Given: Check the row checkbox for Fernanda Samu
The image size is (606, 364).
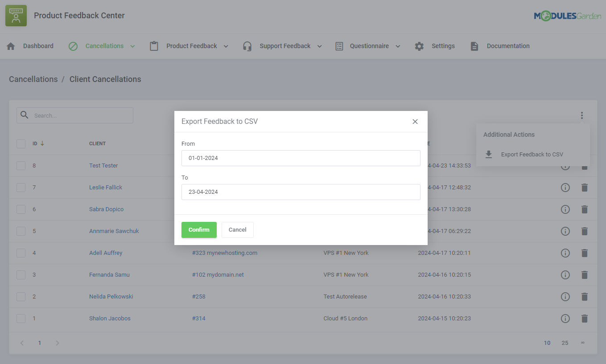Looking at the screenshot, I should pos(21,274).
